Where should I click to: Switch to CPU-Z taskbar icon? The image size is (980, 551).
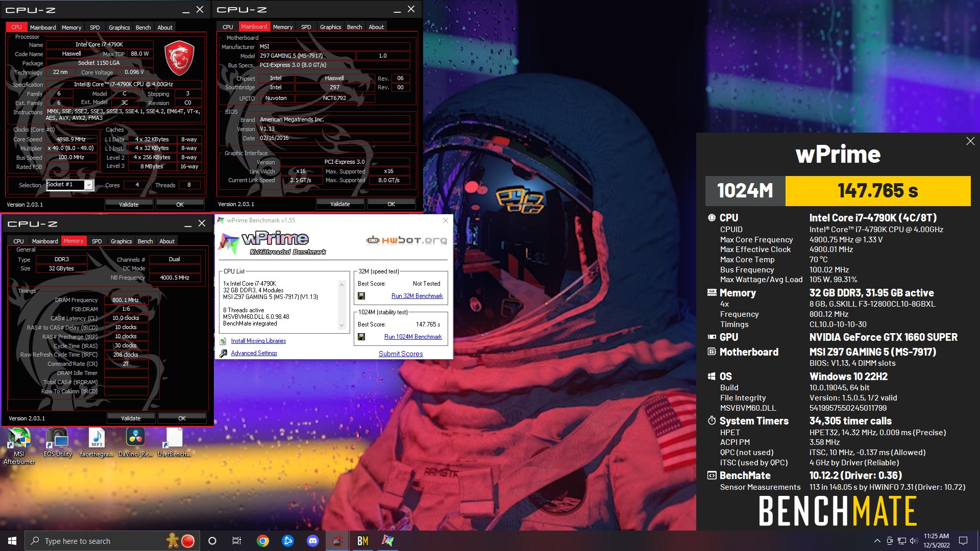[x=337, y=541]
